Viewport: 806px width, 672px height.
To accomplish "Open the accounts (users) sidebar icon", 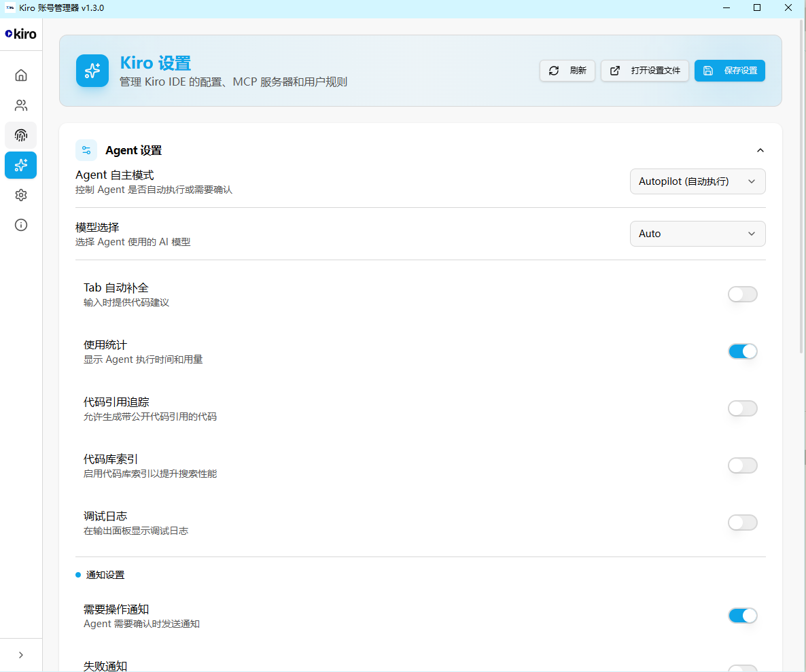I will click(x=20, y=105).
